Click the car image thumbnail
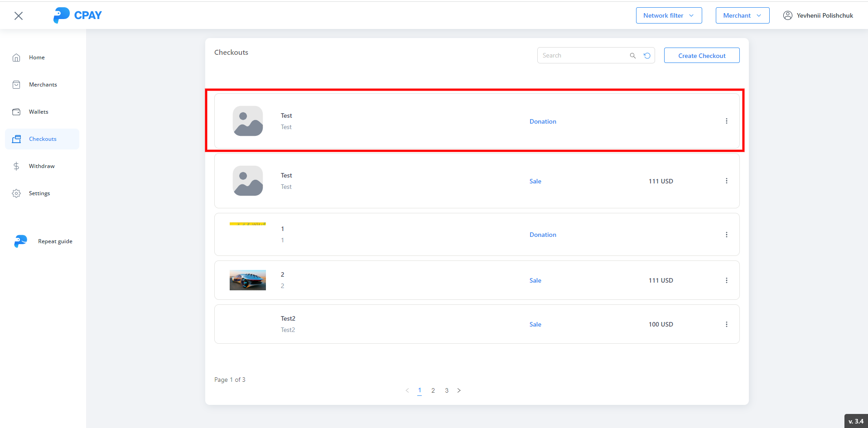This screenshot has width=868, height=428. point(248,280)
